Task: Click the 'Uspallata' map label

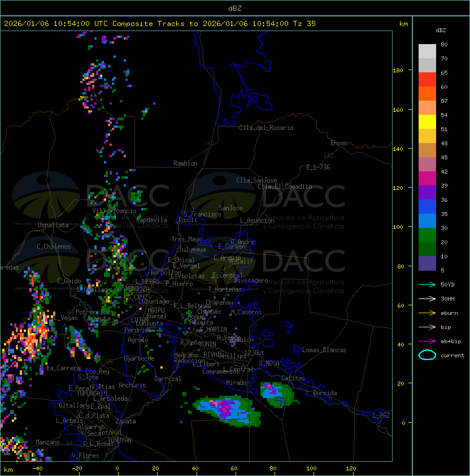Action: (x=53, y=225)
